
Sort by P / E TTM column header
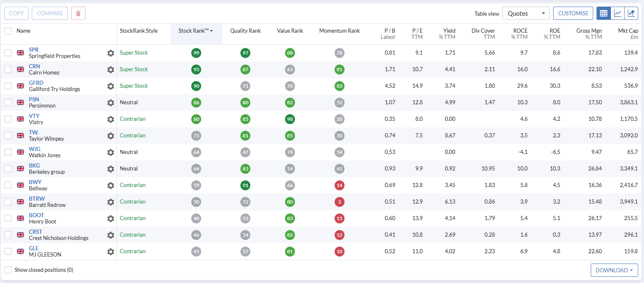[417, 34]
